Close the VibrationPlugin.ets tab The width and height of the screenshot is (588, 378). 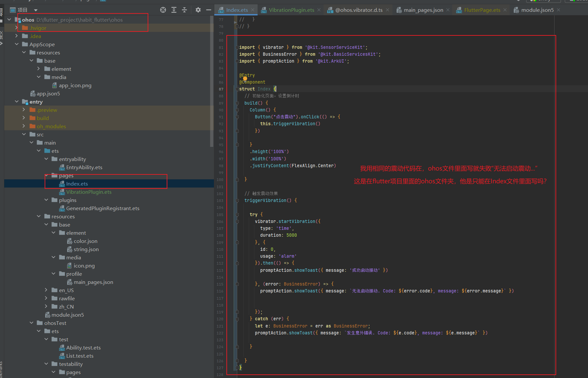click(319, 10)
